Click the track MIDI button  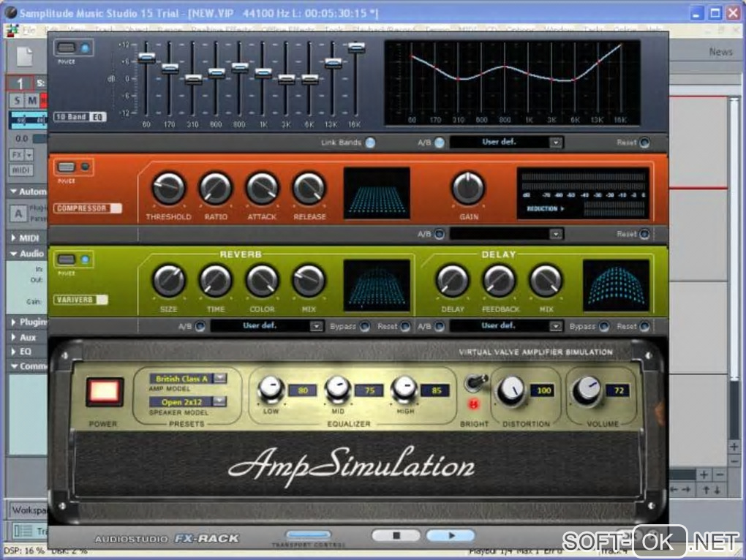pyautogui.click(x=21, y=170)
